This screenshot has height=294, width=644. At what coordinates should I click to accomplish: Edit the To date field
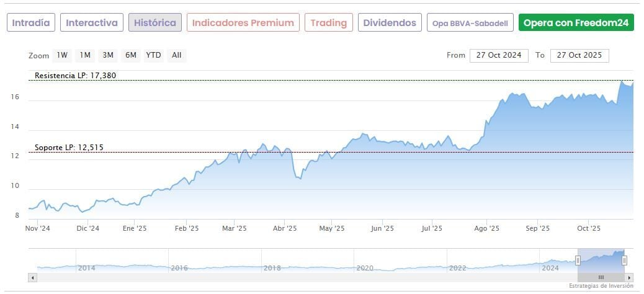coord(579,55)
